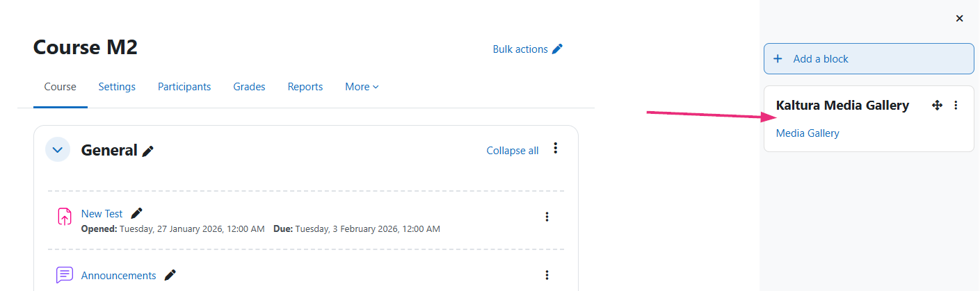The width and height of the screenshot is (980, 291).
Task: Open the Announcements actions menu
Action: (x=547, y=275)
